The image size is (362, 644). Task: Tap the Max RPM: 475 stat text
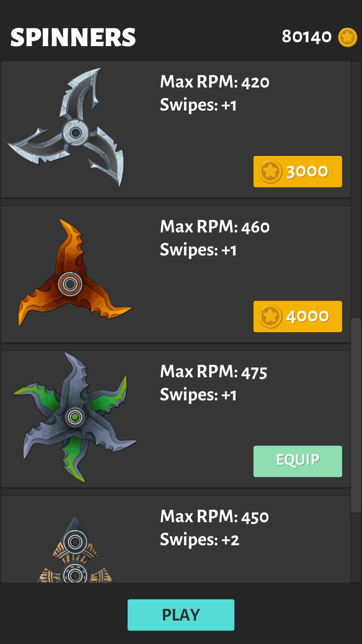(213, 372)
